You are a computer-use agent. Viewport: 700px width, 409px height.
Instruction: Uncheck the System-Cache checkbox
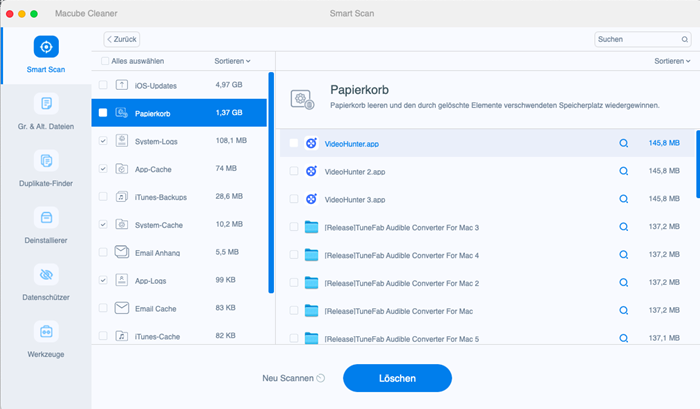click(103, 224)
